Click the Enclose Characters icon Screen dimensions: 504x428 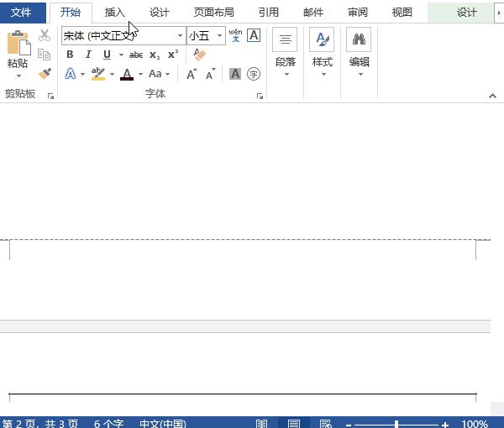coord(254,74)
